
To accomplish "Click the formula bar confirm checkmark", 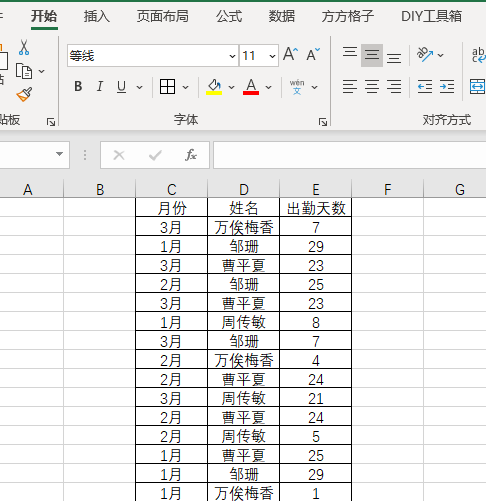I will click(155, 155).
